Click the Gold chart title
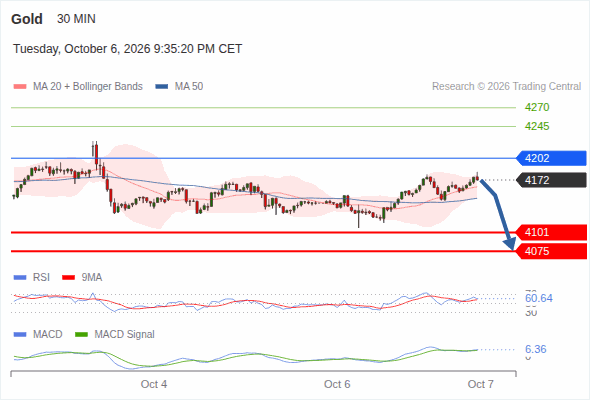The height and width of the screenshot is (400, 590). 27,19
